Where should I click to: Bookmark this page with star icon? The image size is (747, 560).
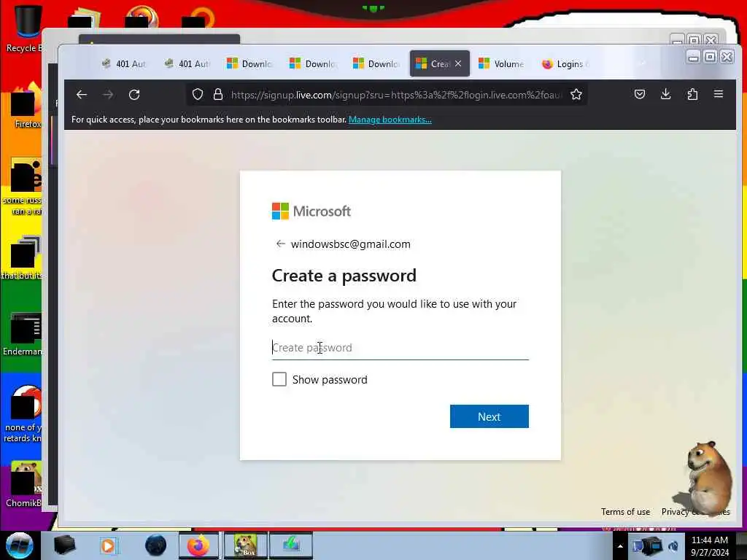click(576, 94)
